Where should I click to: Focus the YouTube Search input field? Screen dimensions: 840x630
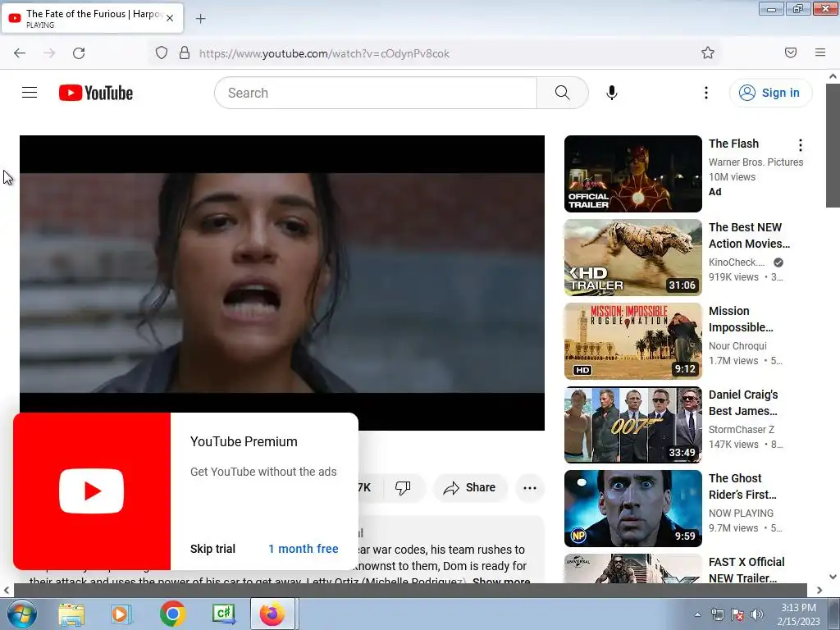[376, 93]
